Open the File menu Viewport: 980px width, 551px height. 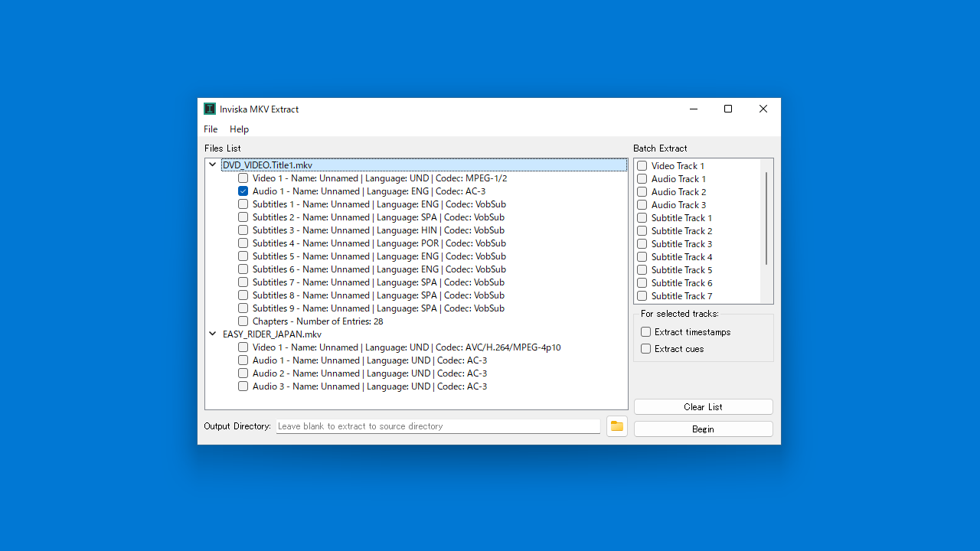pyautogui.click(x=211, y=129)
